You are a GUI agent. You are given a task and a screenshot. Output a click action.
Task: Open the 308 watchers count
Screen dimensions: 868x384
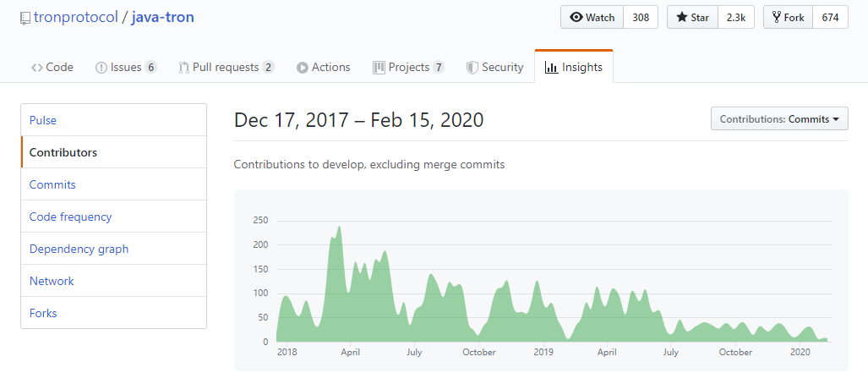point(641,17)
